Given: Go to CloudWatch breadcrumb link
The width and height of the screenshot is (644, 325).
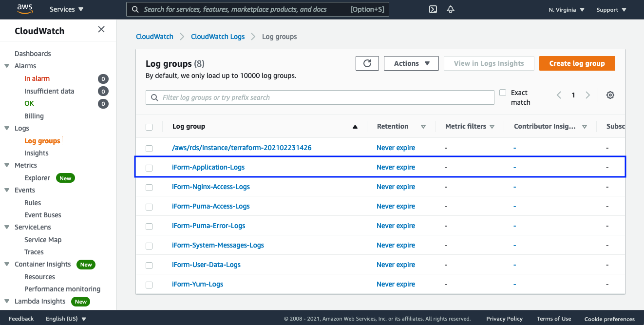Looking at the screenshot, I should (154, 37).
